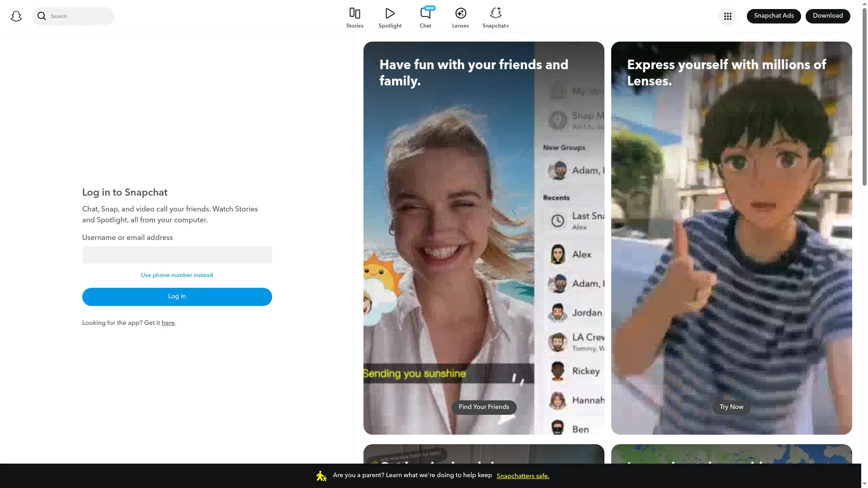Viewport: 868px width, 488px height.
Task: Select the Chat tab label
Action: click(425, 26)
